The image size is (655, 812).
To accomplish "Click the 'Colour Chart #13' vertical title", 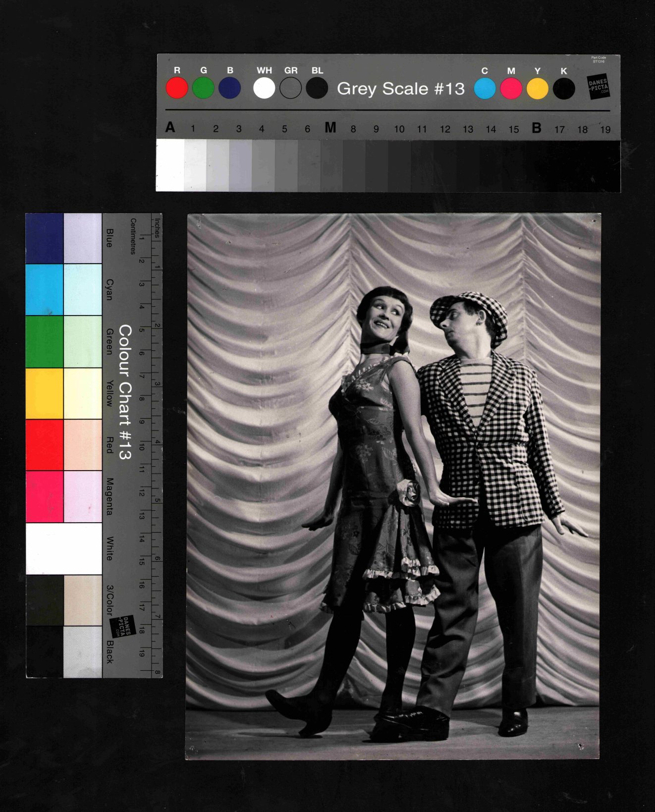I will 125,392.
